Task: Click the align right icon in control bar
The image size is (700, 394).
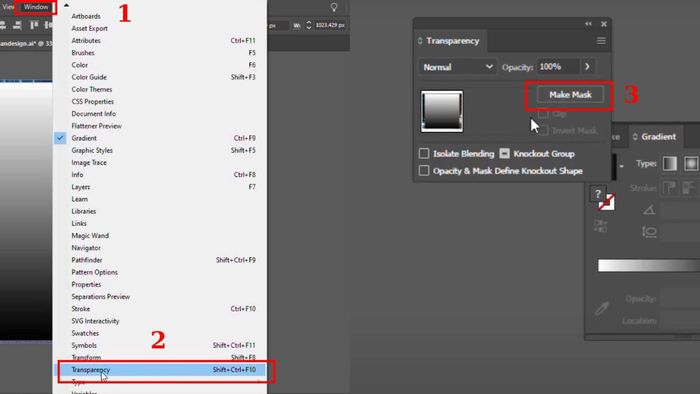Action: coord(17,25)
